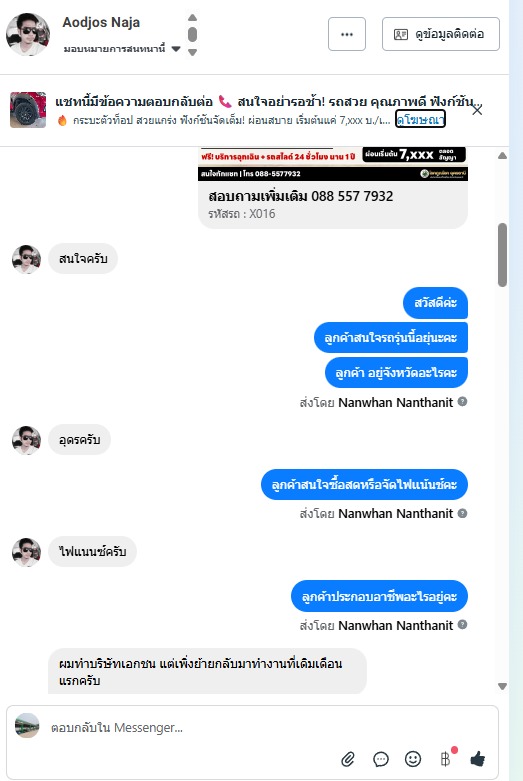Click the truck ad thumbnail in banner

(x=28, y=110)
